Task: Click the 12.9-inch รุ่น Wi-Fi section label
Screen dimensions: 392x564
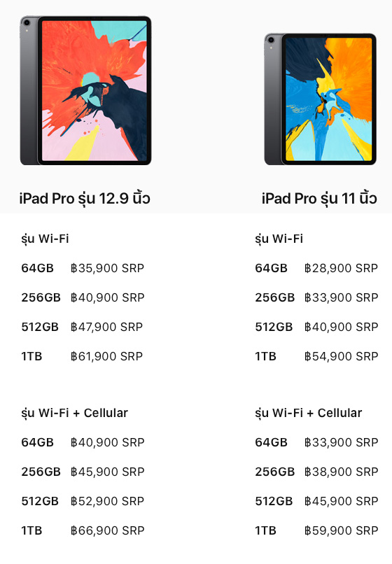Action: (x=45, y=239)
